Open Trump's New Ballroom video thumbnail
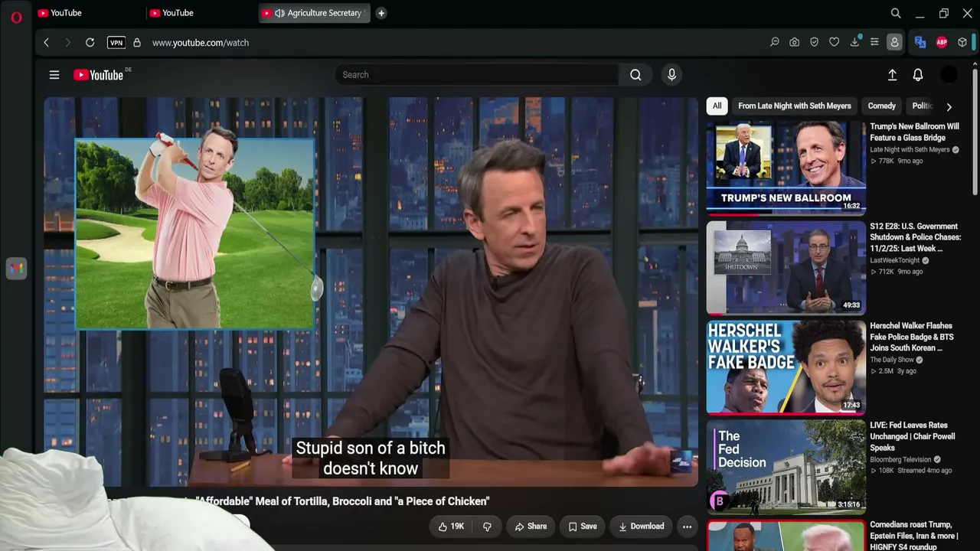Image resolution: width=980 pixels, height=551 pixels. click(786, 167)
